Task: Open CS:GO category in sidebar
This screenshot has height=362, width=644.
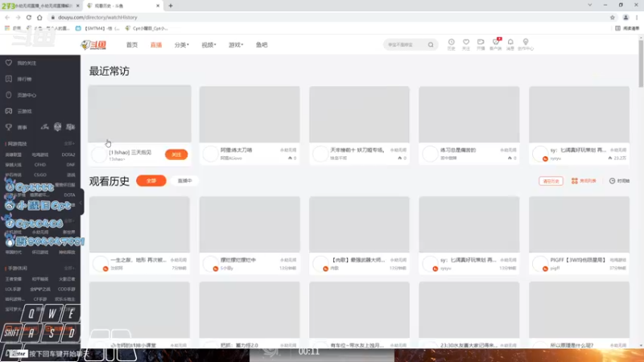Action: coord(40,175)
